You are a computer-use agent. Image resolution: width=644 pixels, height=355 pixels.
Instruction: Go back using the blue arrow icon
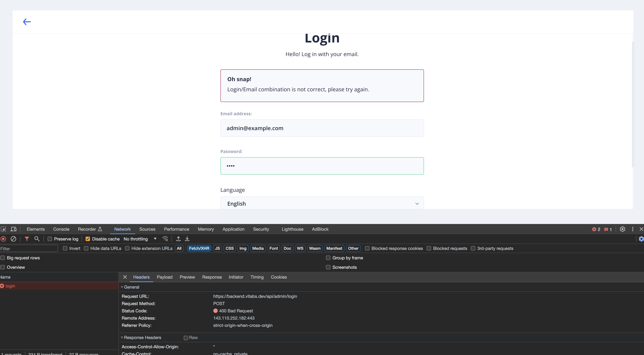click(x=27, y=22)
